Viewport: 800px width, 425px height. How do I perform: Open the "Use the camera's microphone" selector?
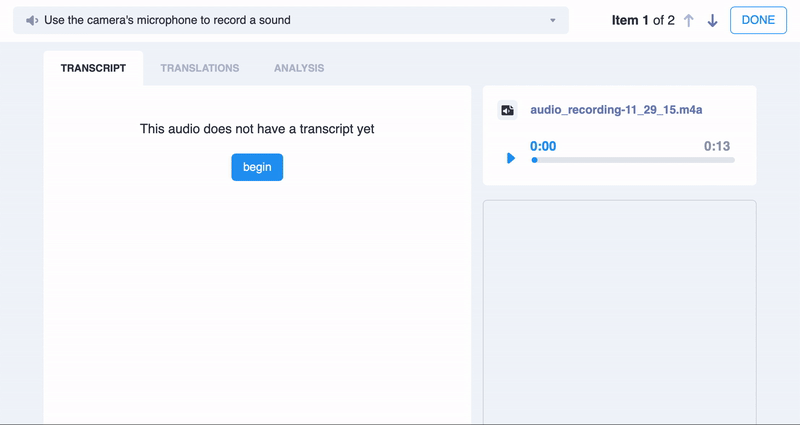[x=290, y=20]
